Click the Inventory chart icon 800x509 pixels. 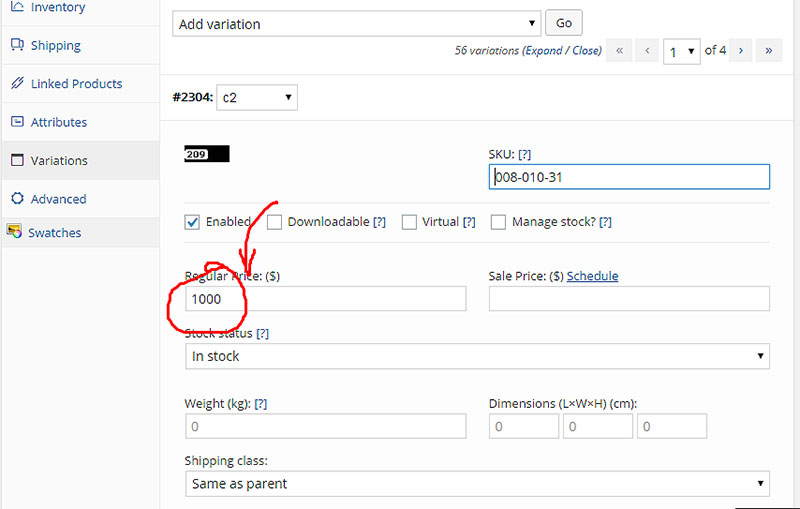pos(17,7)
